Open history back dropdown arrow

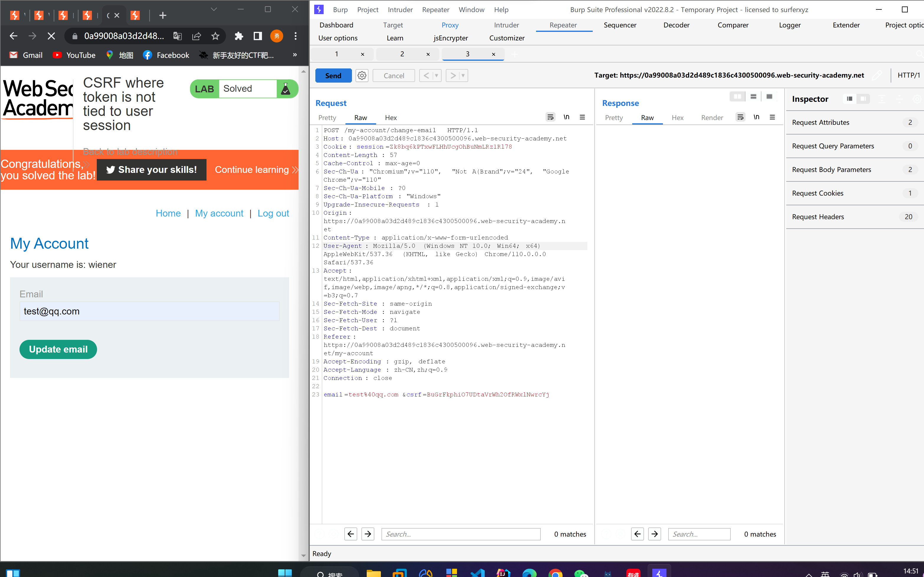tap(436, 76)
